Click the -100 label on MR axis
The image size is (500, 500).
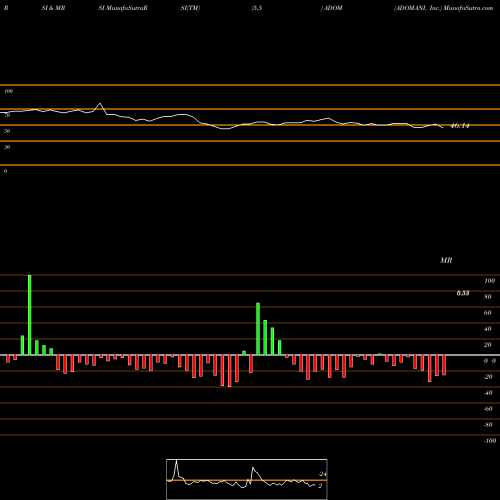tap(490, 441)
